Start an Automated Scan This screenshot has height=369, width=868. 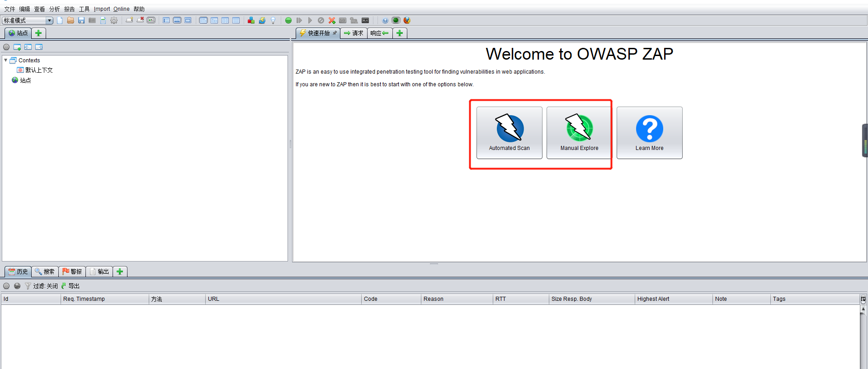point(509,133)
